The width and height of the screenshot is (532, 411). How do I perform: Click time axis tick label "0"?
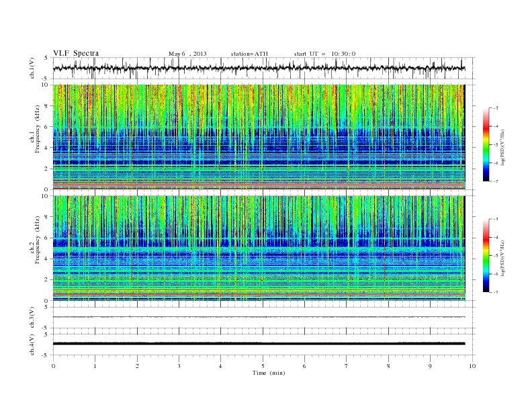click(x=53, y=366)
